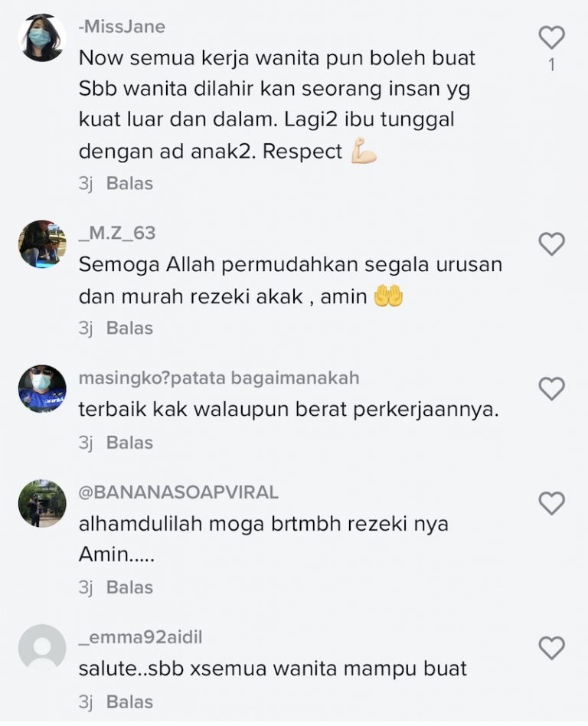Open the @BANANASOAPVIRAL username link
Viewport: 588px width, 726px height.
point(178,492)
